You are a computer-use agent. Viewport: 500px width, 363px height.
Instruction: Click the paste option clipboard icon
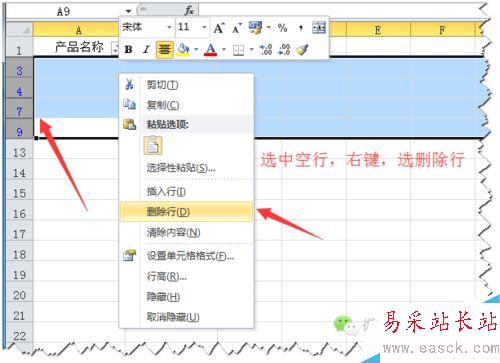coord(153,146)
